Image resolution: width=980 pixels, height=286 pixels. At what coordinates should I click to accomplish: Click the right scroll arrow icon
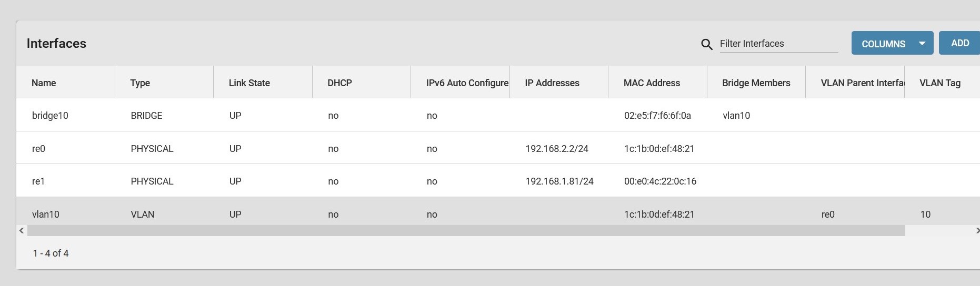977,231
